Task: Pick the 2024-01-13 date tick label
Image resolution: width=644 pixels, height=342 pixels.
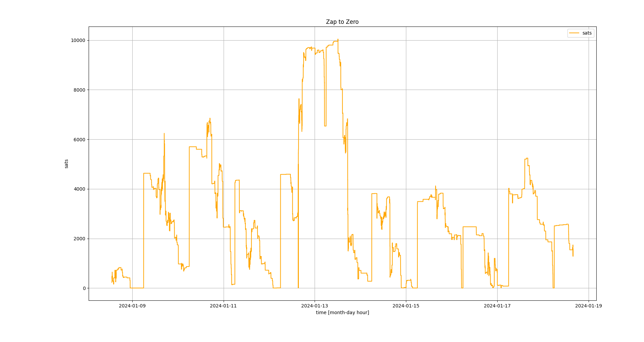Action: tap(315, 306)
